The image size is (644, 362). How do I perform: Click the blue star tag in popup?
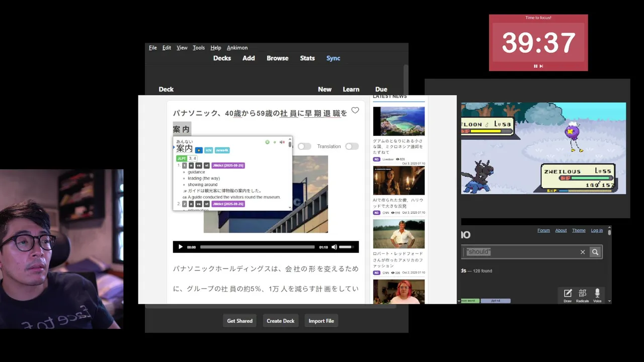pyautogui.click(x=199, y=150)
